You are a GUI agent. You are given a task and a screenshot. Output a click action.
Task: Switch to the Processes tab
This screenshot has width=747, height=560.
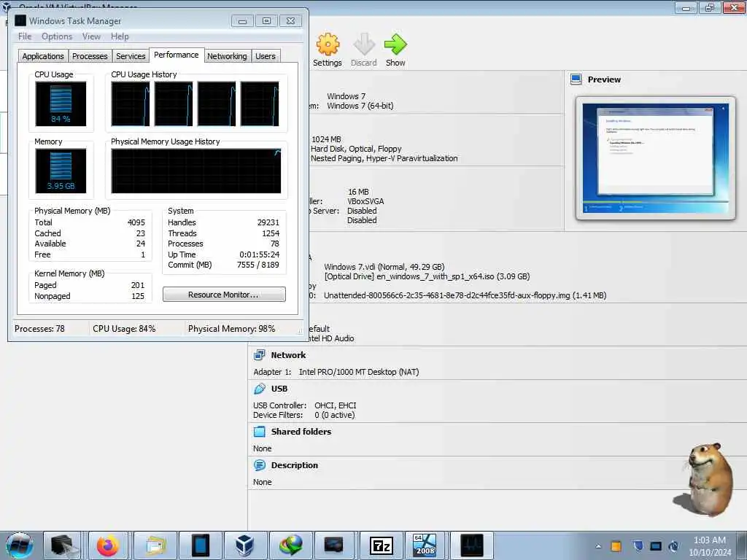(90, 56)
